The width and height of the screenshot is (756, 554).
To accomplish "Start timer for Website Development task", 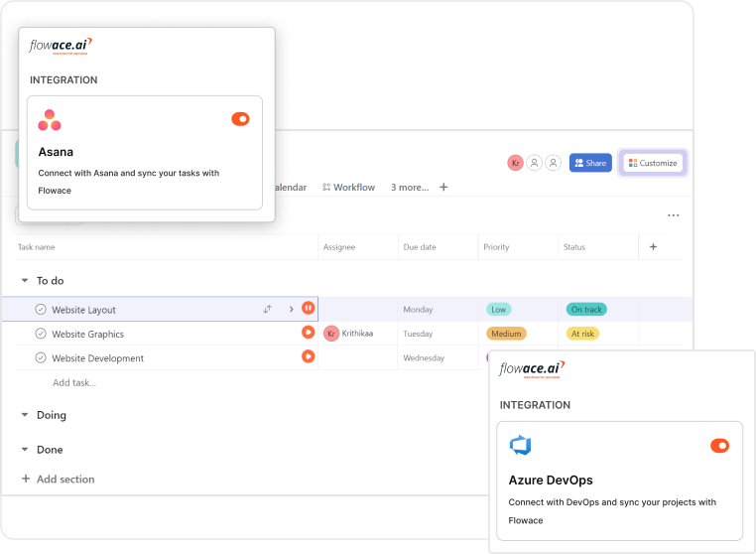I will [x=309, y=356].
